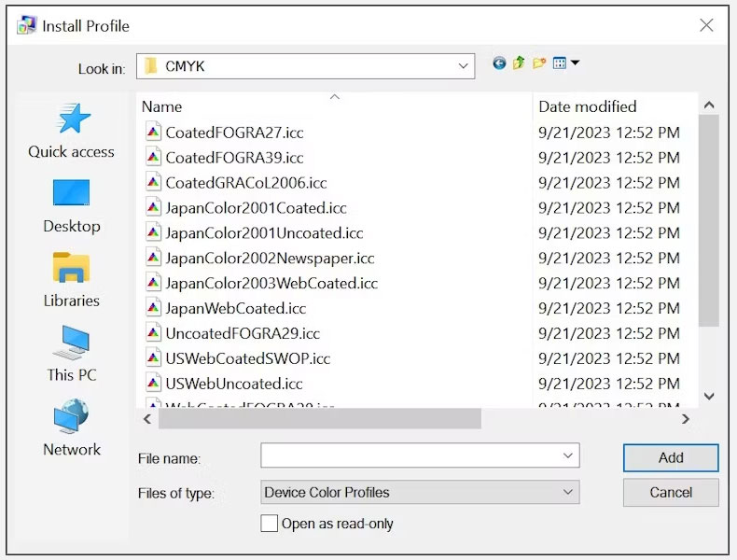
Task: Toggle Open as read-only checkbox
Action: click(x=269, y=523)
